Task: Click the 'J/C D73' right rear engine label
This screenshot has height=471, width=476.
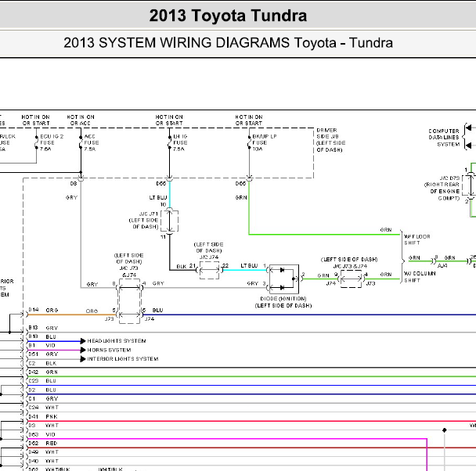Action: point(442,188)
